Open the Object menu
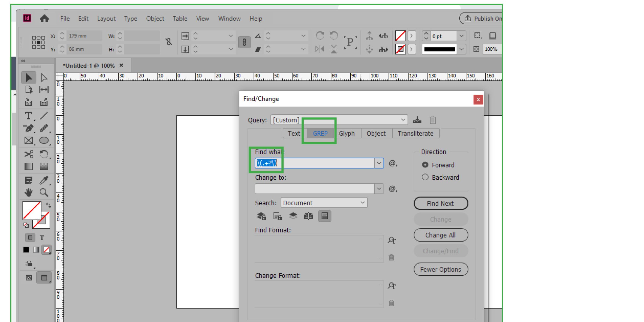Screen dimensions: 644x322 [155, 19]
